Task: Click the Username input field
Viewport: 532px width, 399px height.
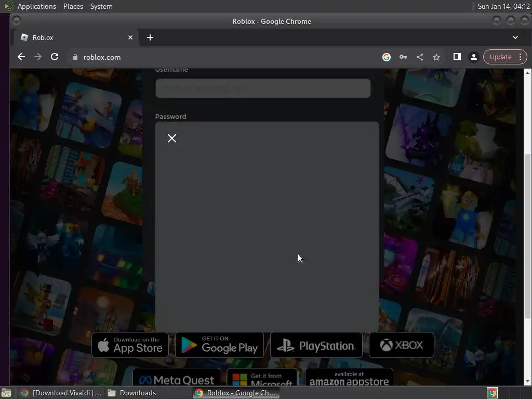Action: click(x=262, y=88)
